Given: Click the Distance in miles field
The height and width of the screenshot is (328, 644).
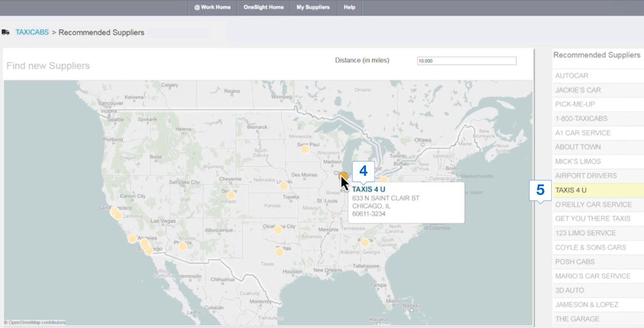Looking at the screenshot, I should (x=467, y=61).
